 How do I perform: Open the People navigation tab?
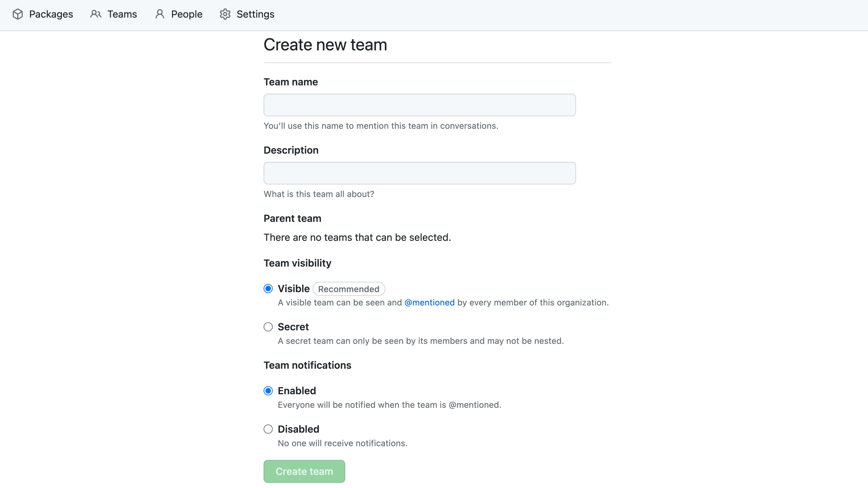coord(186,14)
